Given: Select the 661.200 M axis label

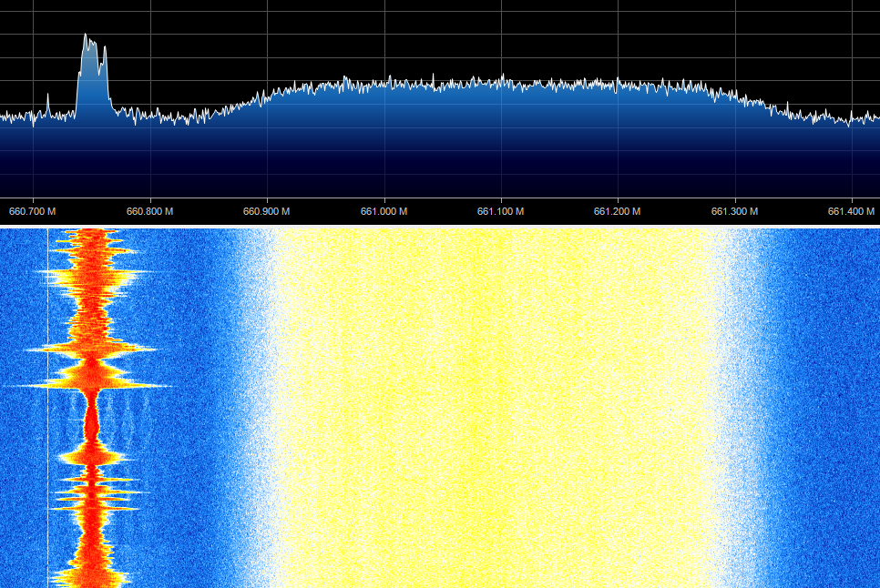Looking at the screenshot, I should (618, 211).
